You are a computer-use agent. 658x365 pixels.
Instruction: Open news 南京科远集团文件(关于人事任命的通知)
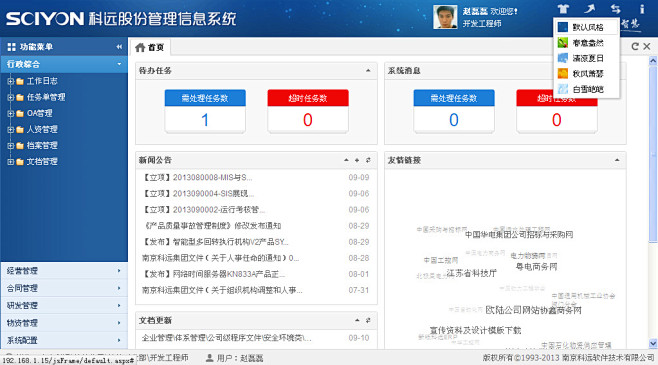coord(220,258)
